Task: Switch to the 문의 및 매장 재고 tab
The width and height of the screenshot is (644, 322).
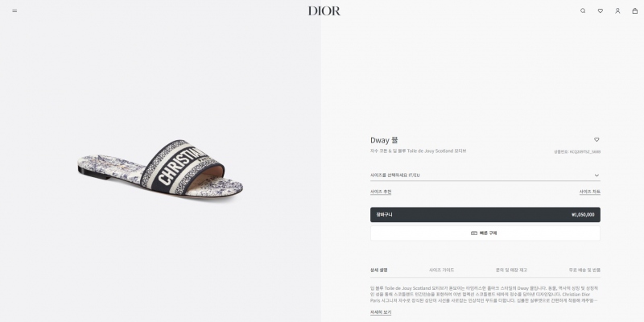Action: tap(511, 270)
